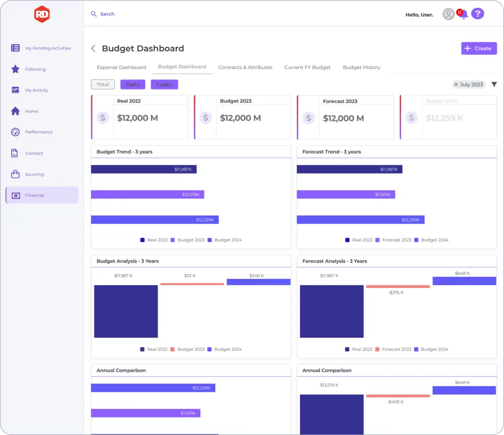The width and height of the screenshot is (504, 435).
Task: Click the Contract document icon
Action: tap(15, 153)
